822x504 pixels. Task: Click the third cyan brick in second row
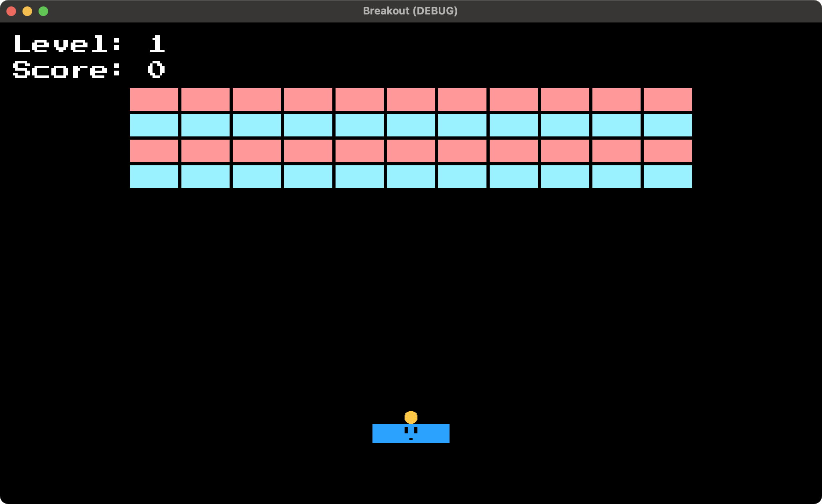click(257, 125)
